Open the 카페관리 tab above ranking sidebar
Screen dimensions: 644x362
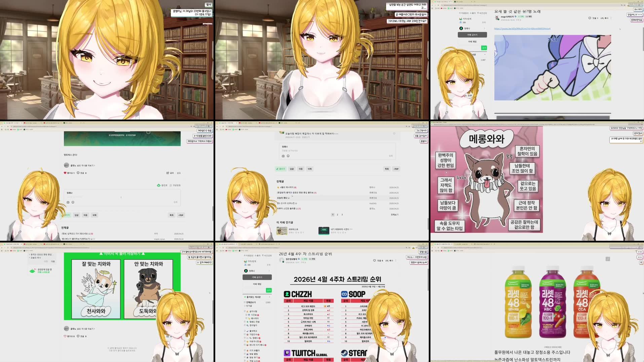point(249,256)
